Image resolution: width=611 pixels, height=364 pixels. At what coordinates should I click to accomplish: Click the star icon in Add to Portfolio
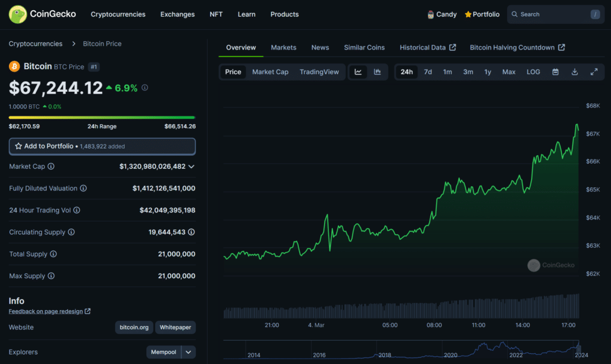(18, 146)
